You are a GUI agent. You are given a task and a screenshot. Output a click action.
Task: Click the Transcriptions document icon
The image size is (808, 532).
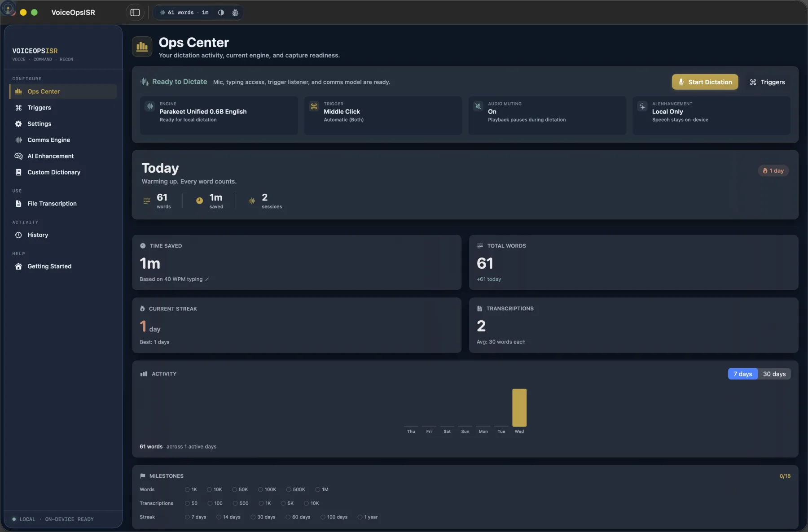coord(479,309)
